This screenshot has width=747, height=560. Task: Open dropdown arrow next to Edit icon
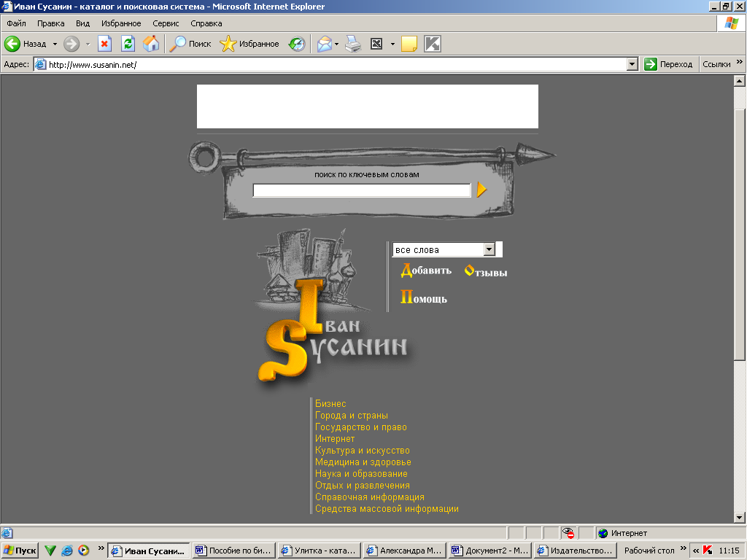pyautogui.click(x=392, y=44)
